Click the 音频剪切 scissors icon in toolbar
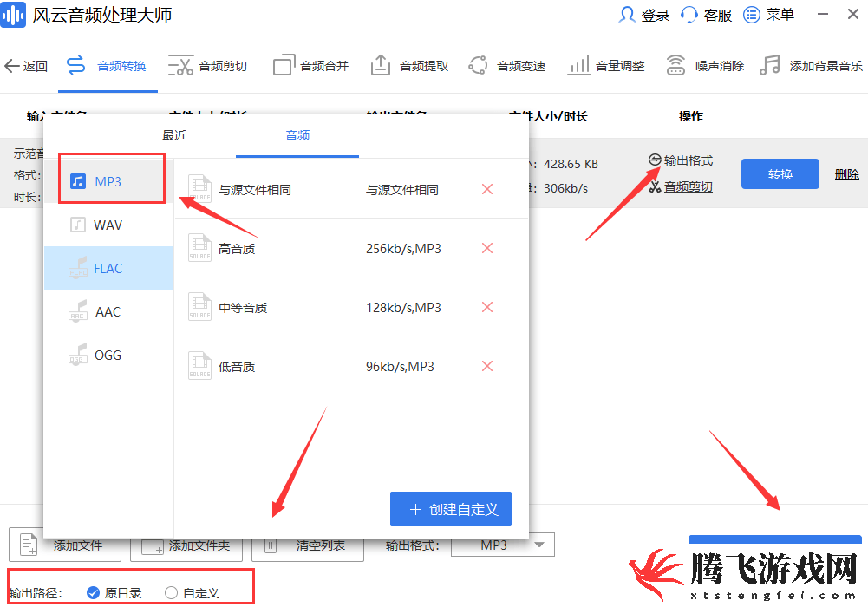The height and width of the screenshot is (607, 868). pyautogui.click(x=180, y=66)
